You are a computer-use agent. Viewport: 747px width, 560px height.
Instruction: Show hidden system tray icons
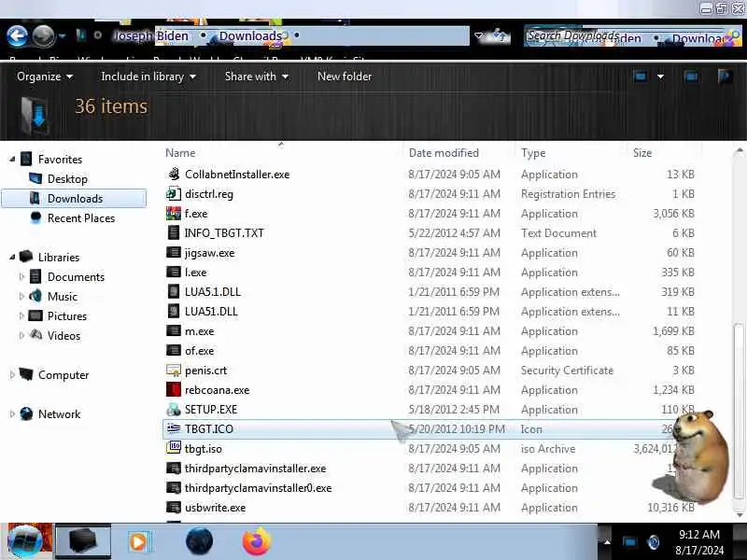click(607, 542)
